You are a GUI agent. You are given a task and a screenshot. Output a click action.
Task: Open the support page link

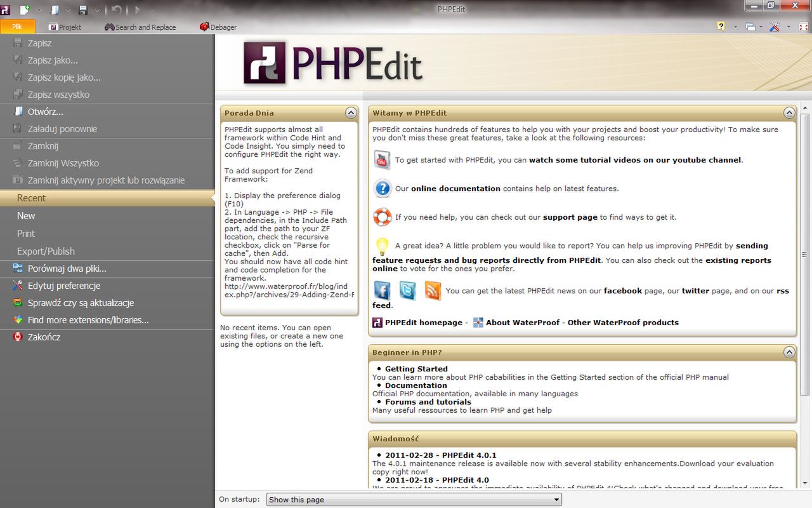pos(570,217)
